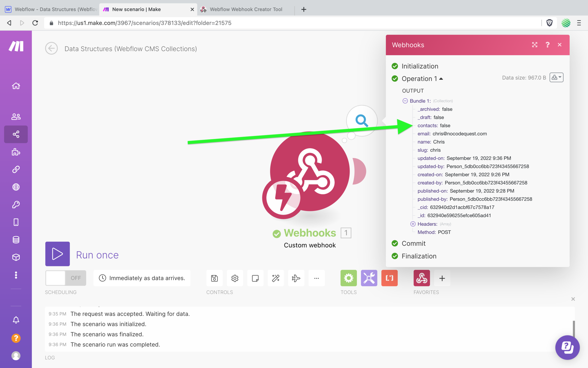
Task: Click the Explain flow airplane icon
Action: coord(296,278)
